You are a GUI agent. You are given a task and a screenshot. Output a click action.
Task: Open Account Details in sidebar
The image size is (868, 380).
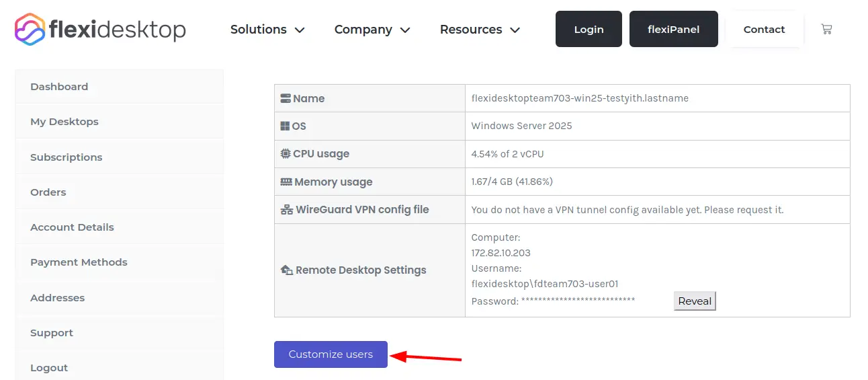point(120,227)
